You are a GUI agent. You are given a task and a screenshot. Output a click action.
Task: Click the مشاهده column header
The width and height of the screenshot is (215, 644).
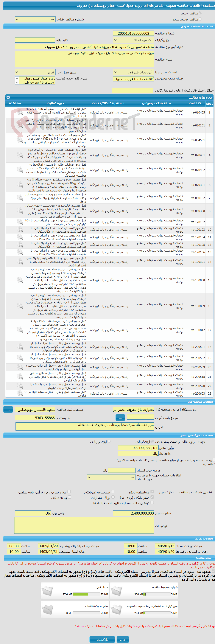[15, 103]
